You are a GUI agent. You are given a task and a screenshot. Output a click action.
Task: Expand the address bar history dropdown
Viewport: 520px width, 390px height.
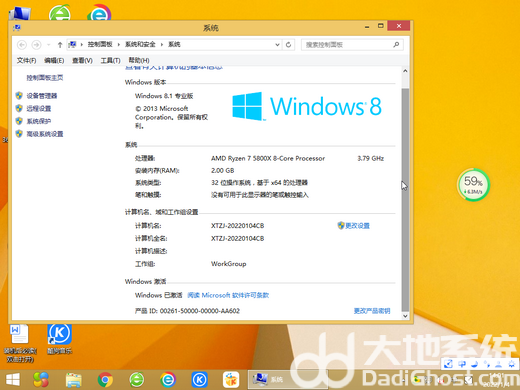point(277,45)
